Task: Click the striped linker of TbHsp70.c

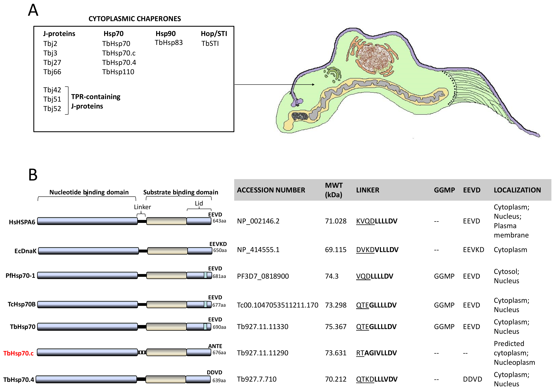Action: point(142,353)
